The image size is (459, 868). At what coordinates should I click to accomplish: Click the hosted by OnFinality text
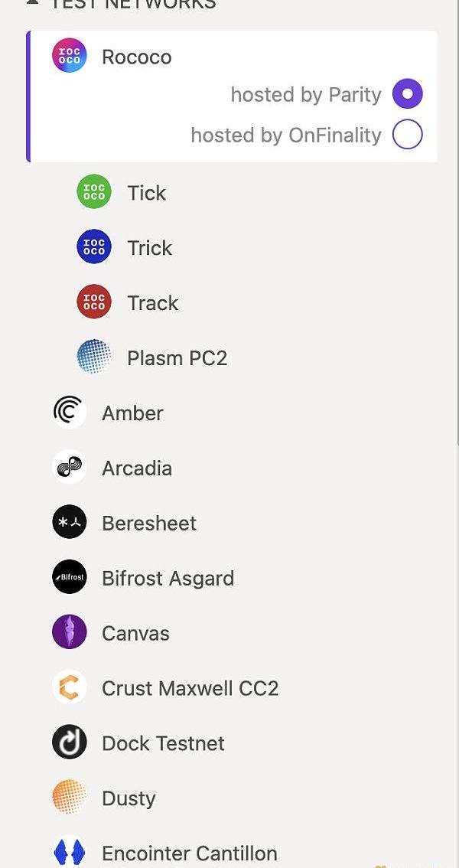pos(285,135)
